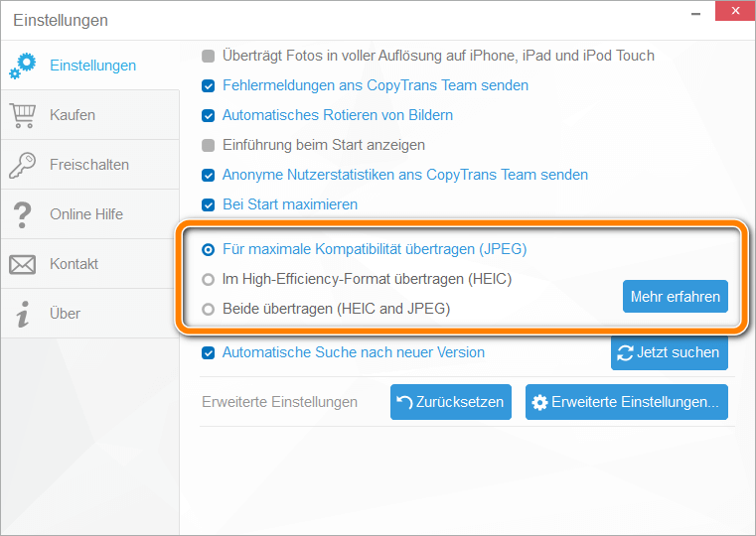Viewport: 756px width, 536px height.
Task: Click the refresh icon on Jetzt suchen
Action: tap(625, 353)
